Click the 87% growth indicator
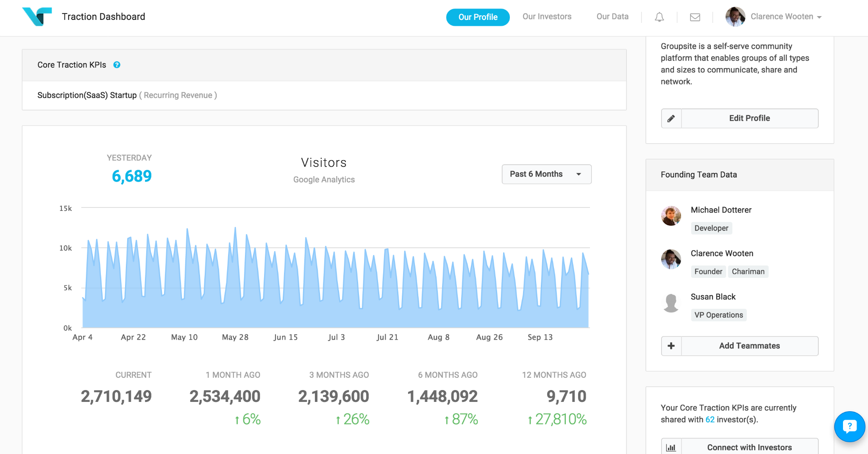Image resolution: width=868 pixels, height=454 pixels. [461, 419]
